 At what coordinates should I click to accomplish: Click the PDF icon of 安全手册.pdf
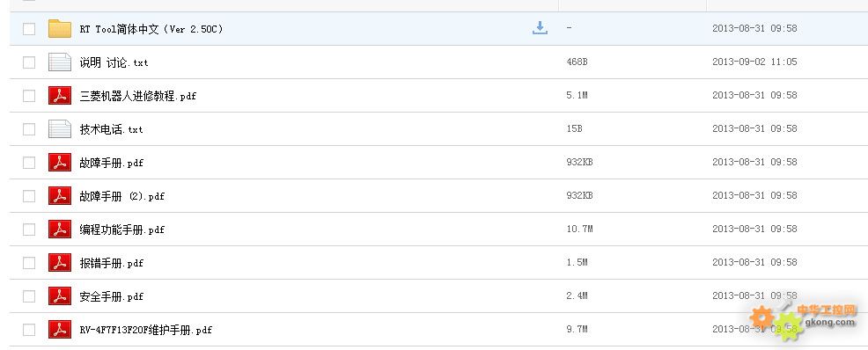(x=60, y=295)
